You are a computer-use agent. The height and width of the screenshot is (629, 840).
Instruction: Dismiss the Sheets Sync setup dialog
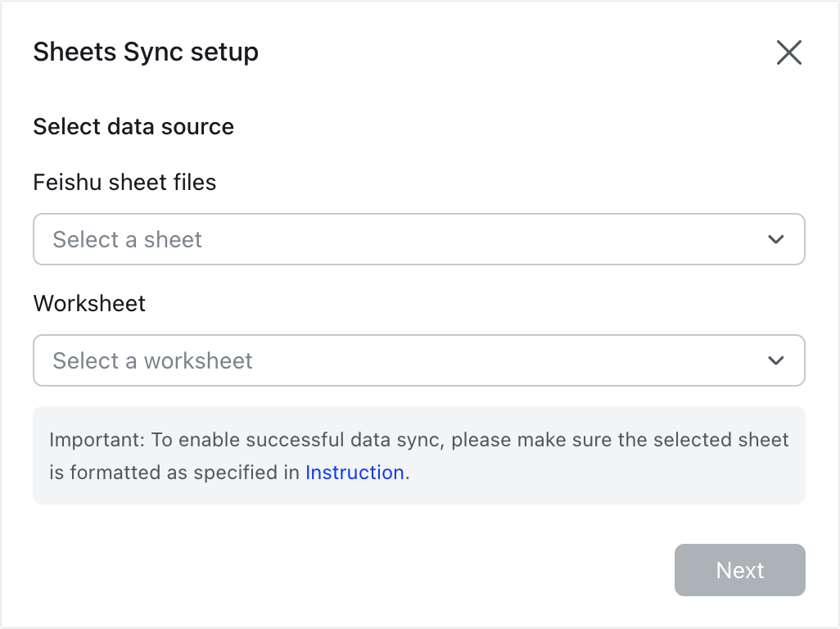point(788,52)
